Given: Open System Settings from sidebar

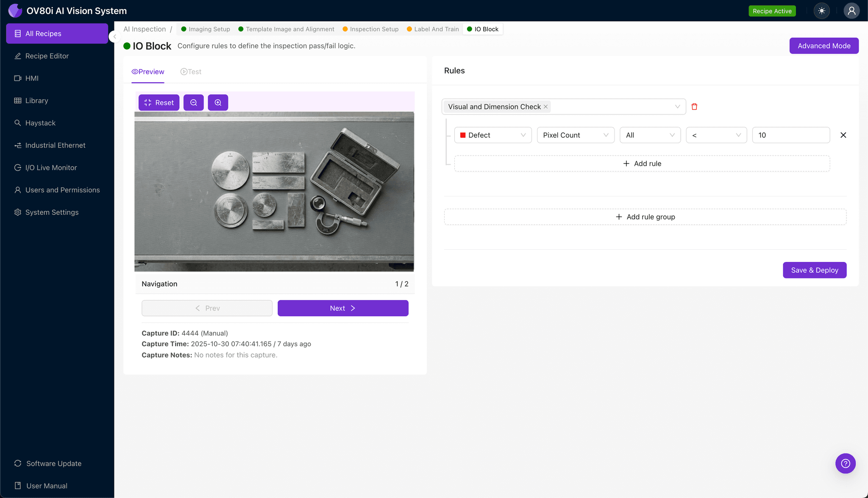Looking at the screenshot, I should (x=57, y=212).
